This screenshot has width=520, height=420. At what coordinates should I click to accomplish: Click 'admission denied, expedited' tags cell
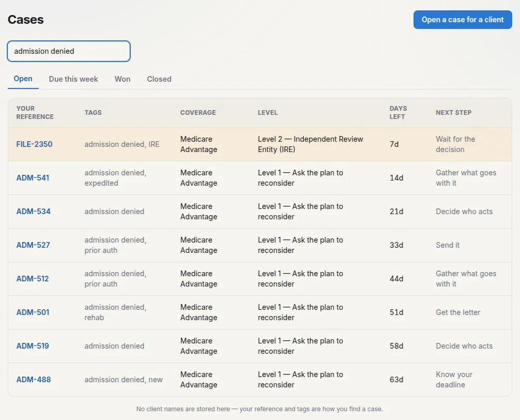tap(115, 178)
